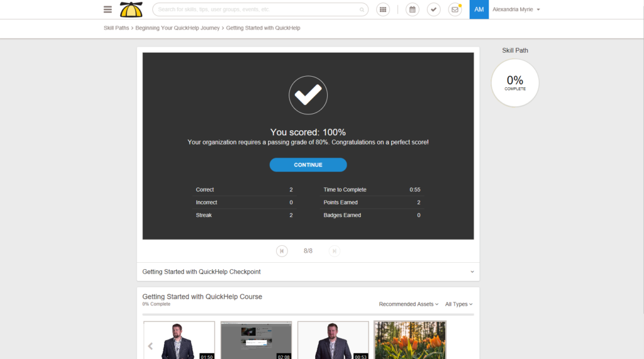
Task: Open Beginning Your QuickHelp Journey breadcrumb
Action: pyautogui.click(x=177, y=28)
